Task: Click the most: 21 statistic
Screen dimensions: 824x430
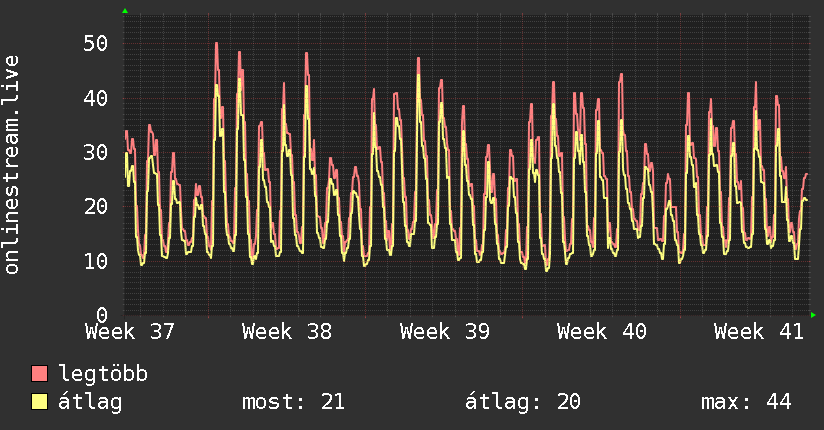Action: click(293, 402)
